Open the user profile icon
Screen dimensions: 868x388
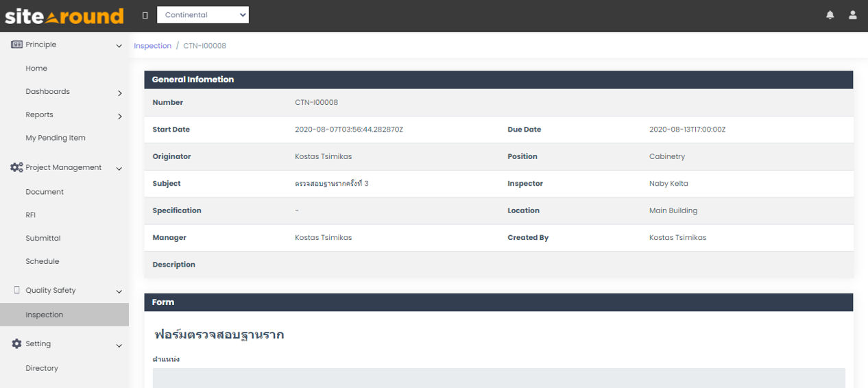coord(852,15)
